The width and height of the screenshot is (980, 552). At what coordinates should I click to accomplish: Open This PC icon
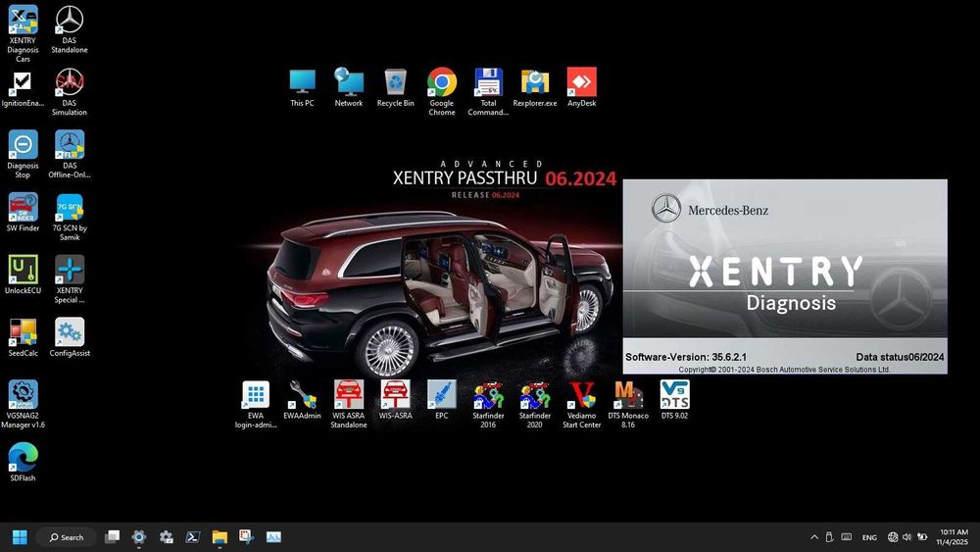tap(302, 87)
